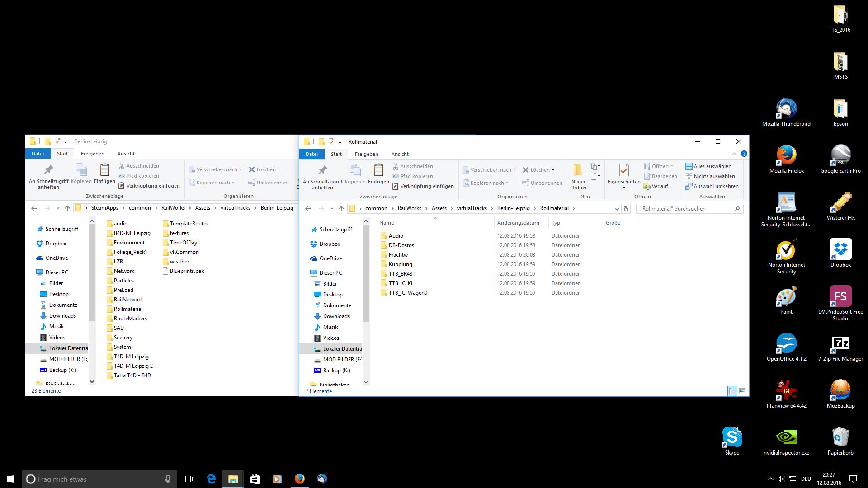Click refresh icon beside address bar

coord(626,209)
